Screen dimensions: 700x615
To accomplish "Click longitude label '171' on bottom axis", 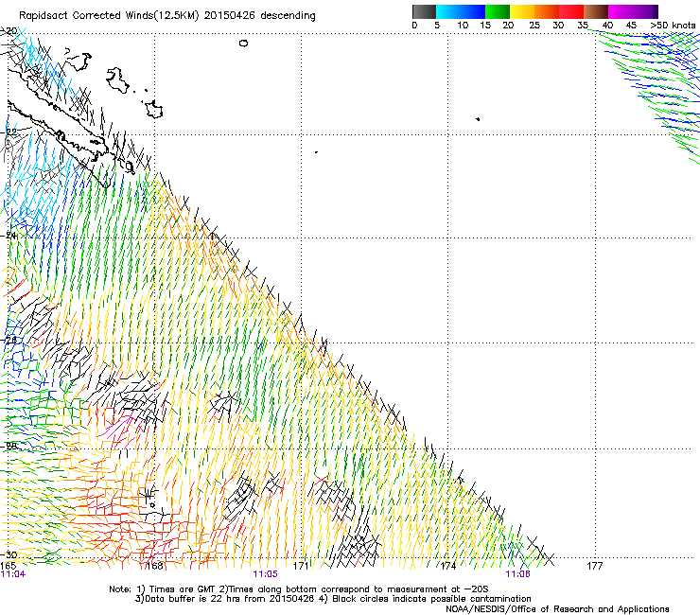I will 301,566.
